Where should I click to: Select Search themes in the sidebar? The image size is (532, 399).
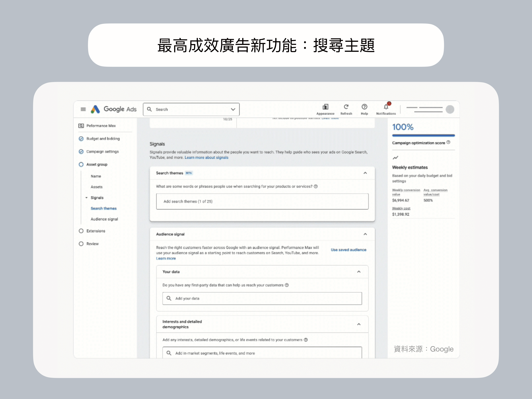coord(103,208)
